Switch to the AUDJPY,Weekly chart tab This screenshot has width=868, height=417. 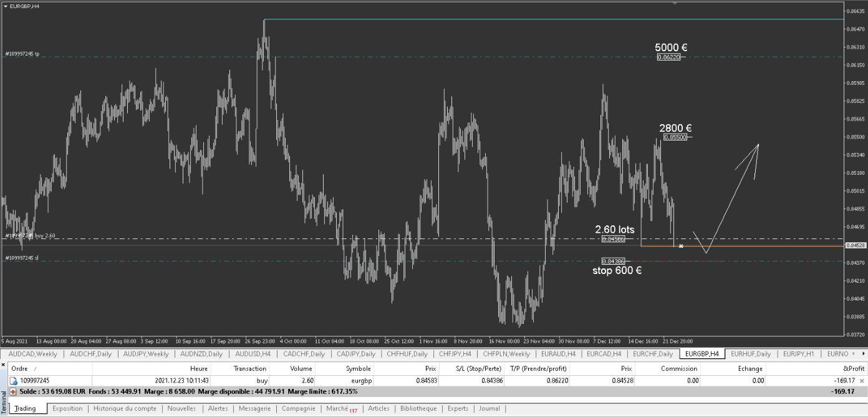(146, 354)
